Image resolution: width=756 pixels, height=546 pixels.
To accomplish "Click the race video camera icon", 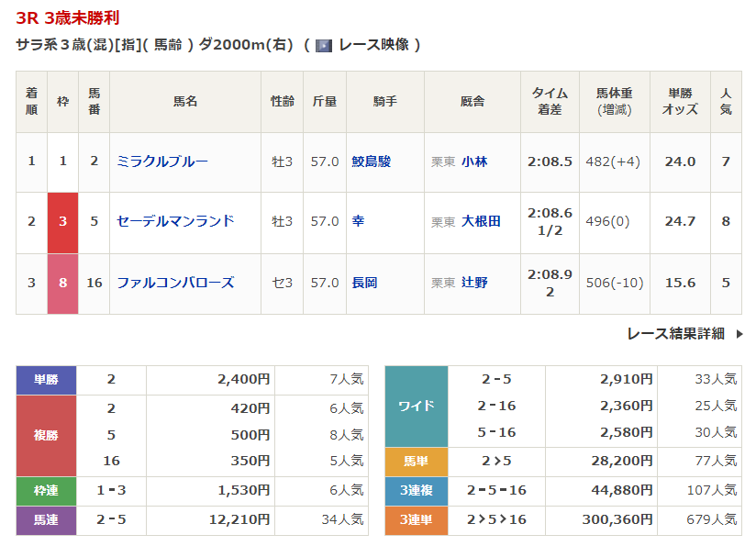I will pyautogui.click(x=323, y=45).
